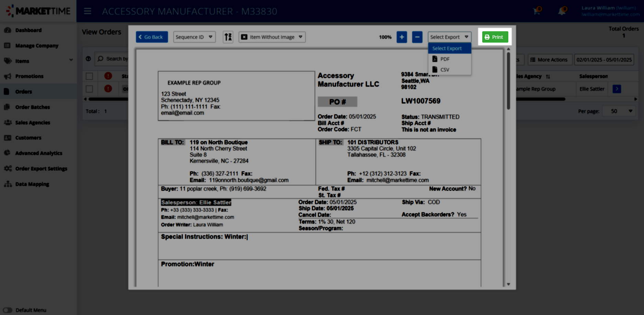Check the select-all orders checkbox

tap(89, 76)
